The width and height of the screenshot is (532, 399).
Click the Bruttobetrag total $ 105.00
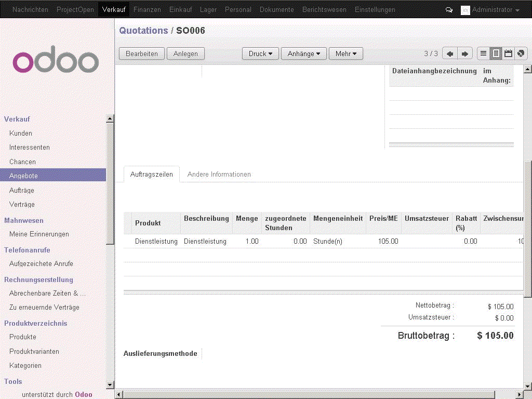point(495,336)
